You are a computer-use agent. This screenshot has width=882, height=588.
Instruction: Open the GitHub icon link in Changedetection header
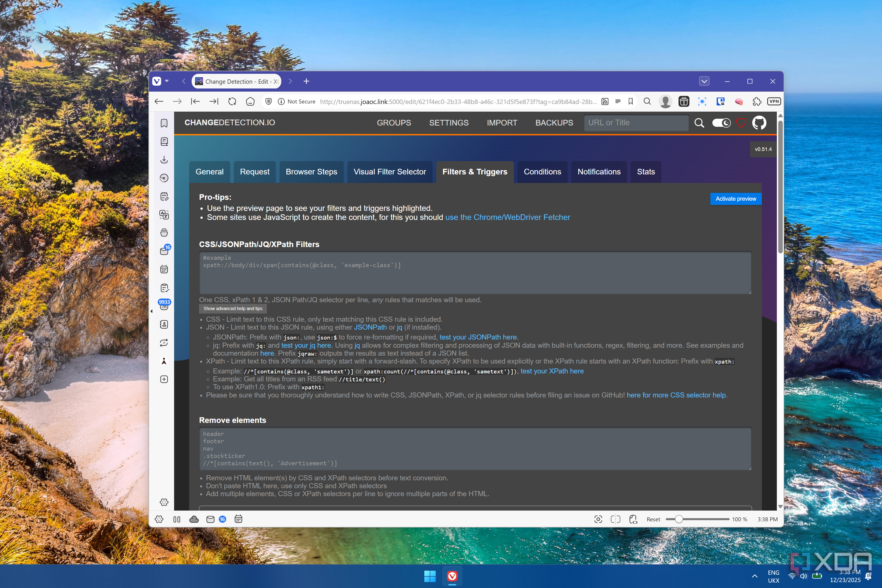tap(759, 123)
